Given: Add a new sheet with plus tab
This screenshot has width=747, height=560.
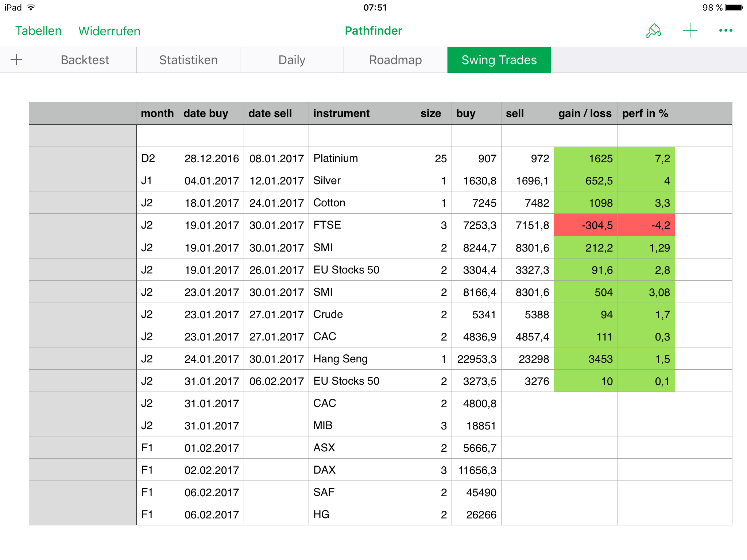Looking at the screenshot, I should (x=16, y=60).
